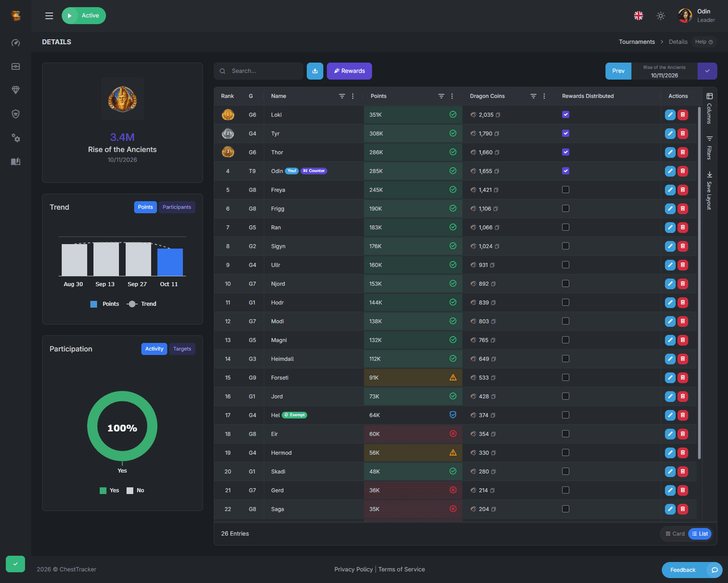This screenshot has width=728, height=583.
Task: Expand the tournament date selector chevron
Action: point(707,71)
